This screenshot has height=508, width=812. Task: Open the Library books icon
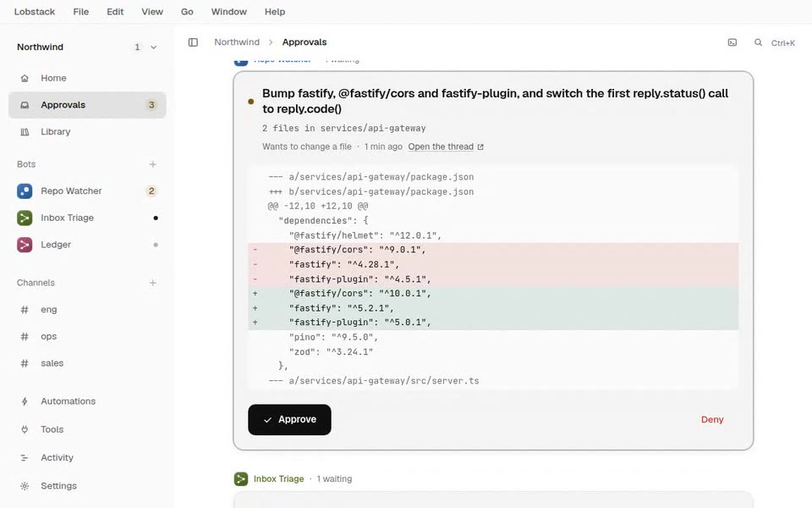coord(25,132)
